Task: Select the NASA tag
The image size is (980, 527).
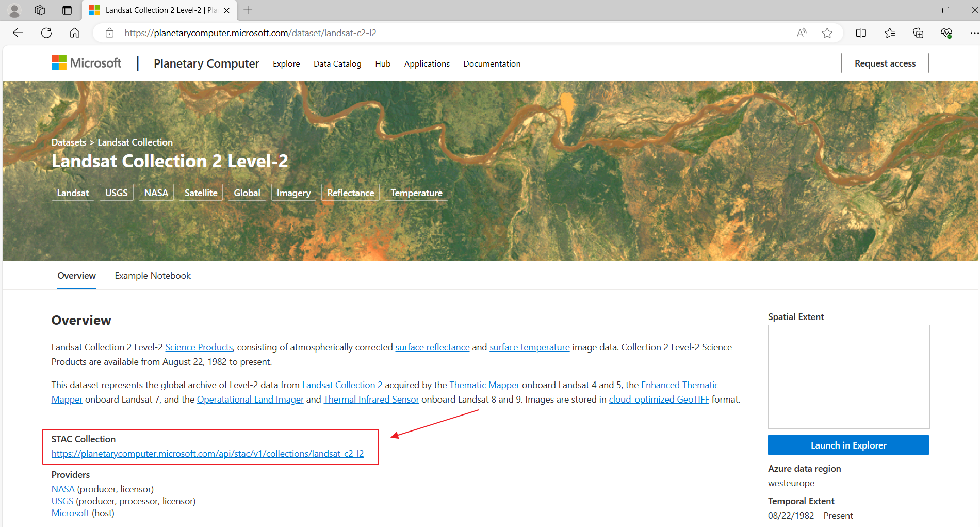Action: (x=156, y=193)
